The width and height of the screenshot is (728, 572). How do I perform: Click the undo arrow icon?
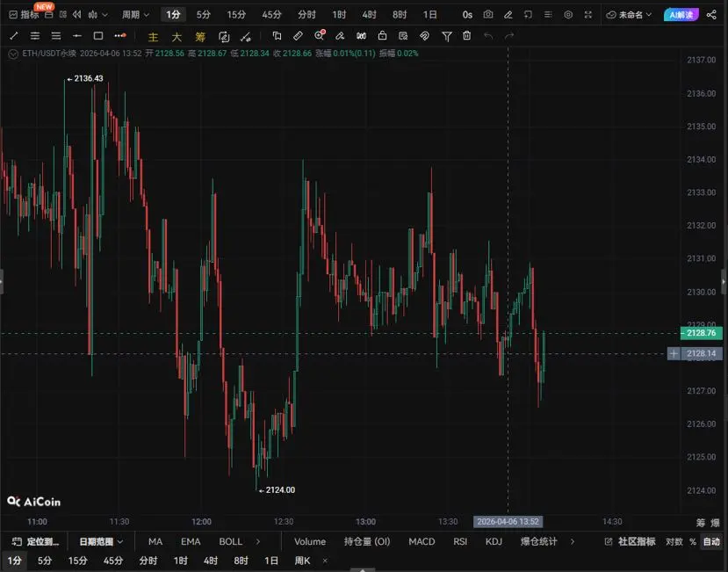(x=488, y=36)
